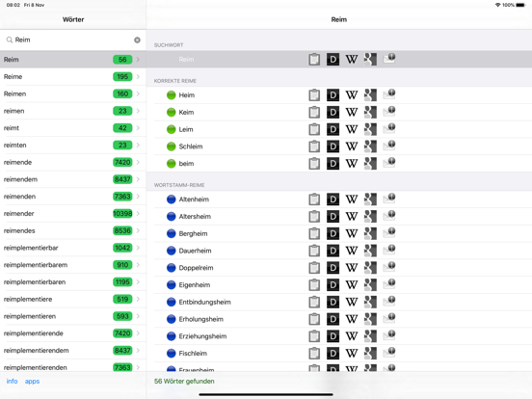Click the word-stem rhyme Doppelreim
532x399 pixels.
(196, 268)
